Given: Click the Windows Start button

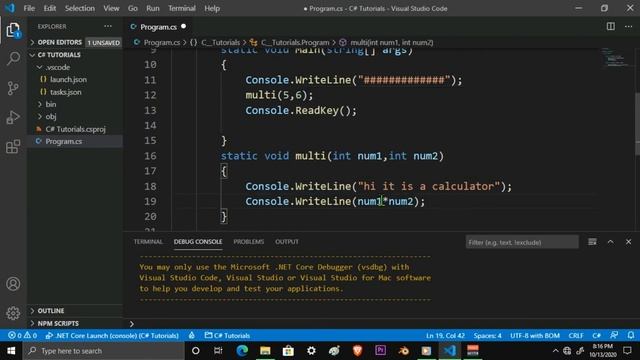Looking at the screenshot, I should click(x=11, y=351).
